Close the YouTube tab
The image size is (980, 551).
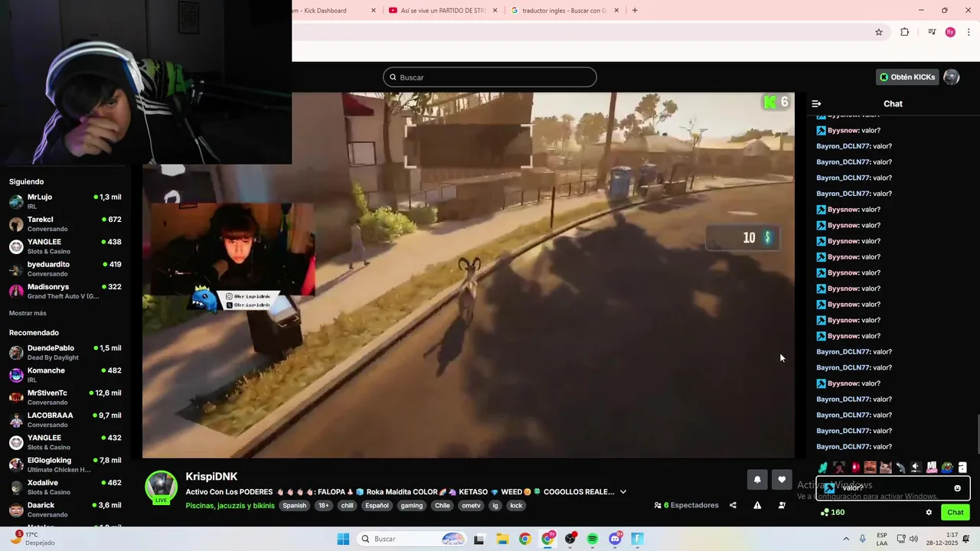[495, 11]
